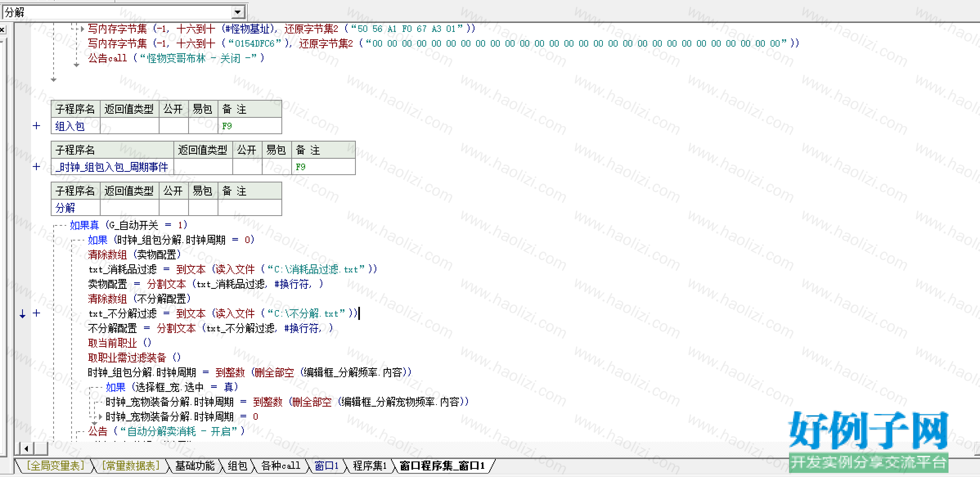
Task: Click the 如果 (时钟_组包分解.时钟周期 = 0) line
Action: [x=171, y=240]
